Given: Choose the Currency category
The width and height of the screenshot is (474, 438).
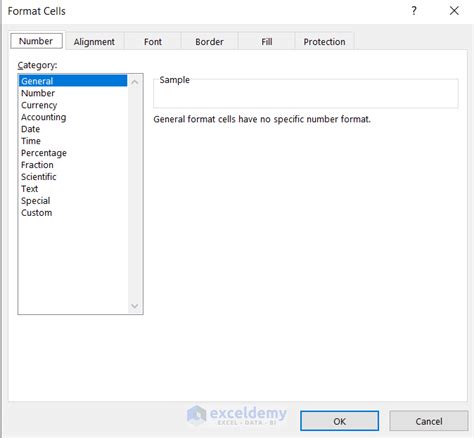Looking at the screenshot, I should tap(73, 105).
